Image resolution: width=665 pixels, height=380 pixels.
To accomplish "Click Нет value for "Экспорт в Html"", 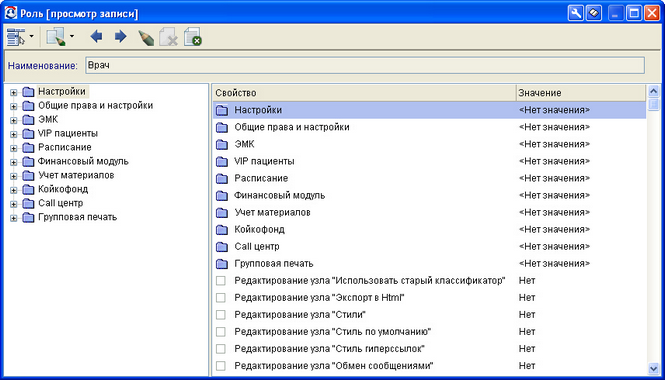I will tap(527, 298).
